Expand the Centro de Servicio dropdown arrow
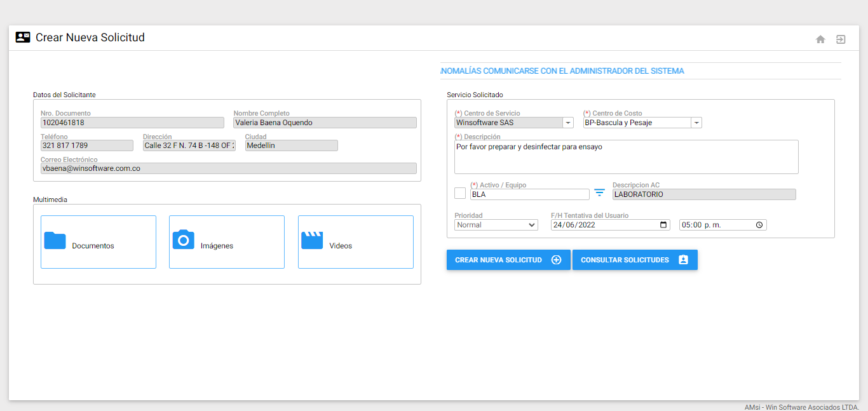This screenshot has width=868, height=411. pos(568,123)
